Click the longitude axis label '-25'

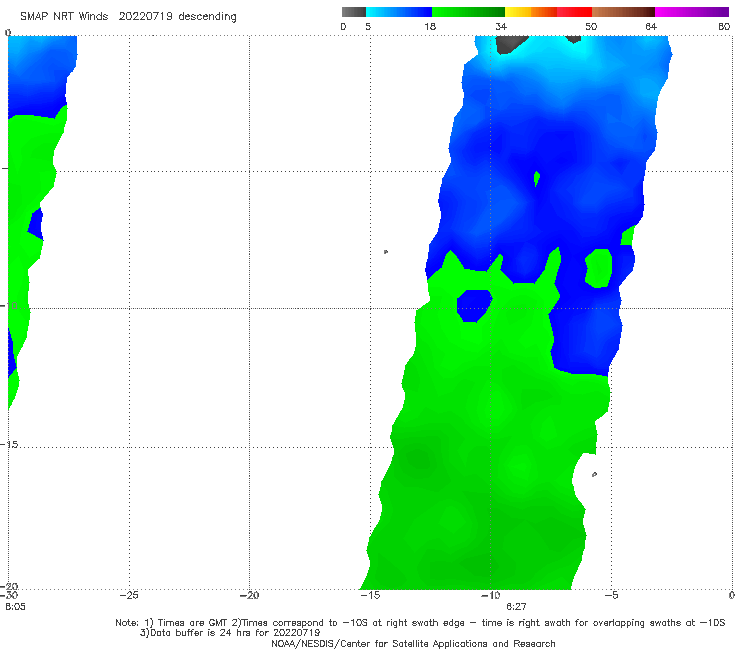[129, 595]
